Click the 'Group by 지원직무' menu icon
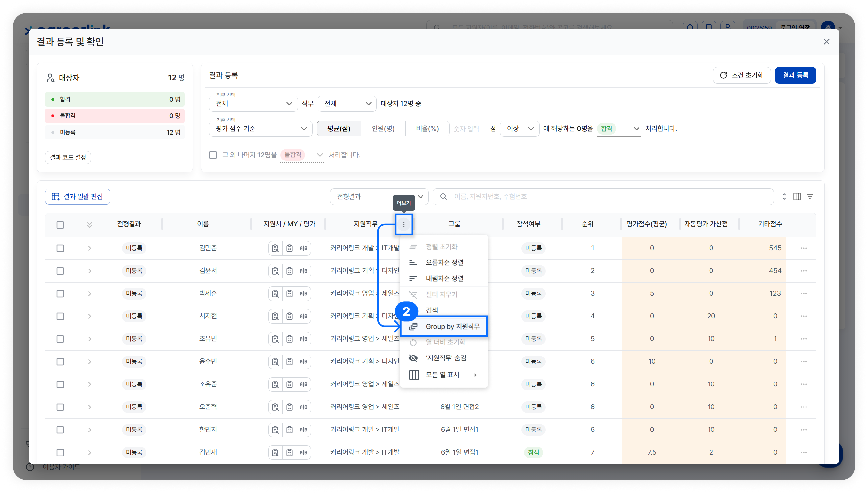 [x=413, y=326]
